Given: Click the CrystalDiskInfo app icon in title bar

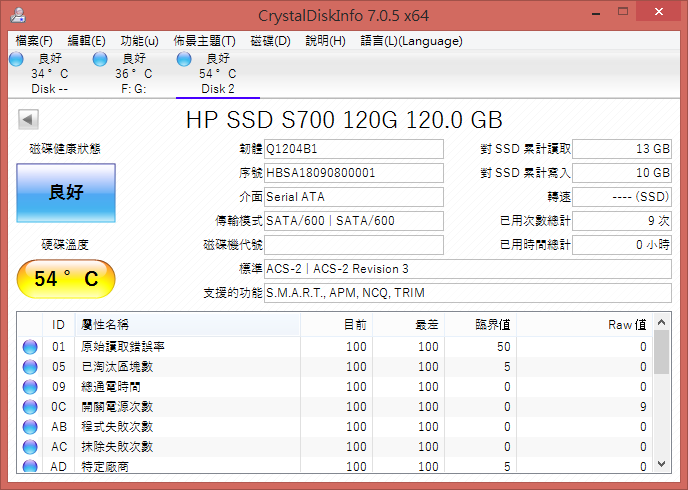Looking at the screenshot, I should click(x=18, y=15).
